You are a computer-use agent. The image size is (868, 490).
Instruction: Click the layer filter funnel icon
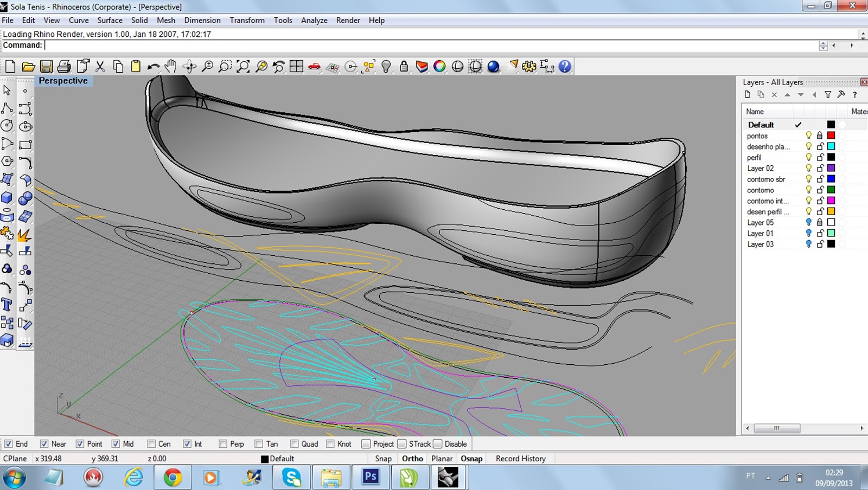pos(828,95)
